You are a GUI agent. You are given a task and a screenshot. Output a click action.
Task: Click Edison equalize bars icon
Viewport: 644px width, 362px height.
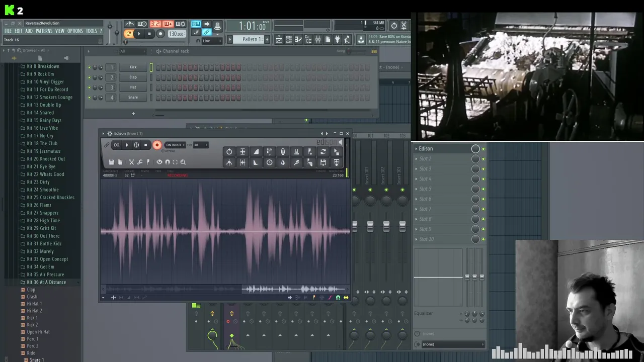tap(296, 151)
